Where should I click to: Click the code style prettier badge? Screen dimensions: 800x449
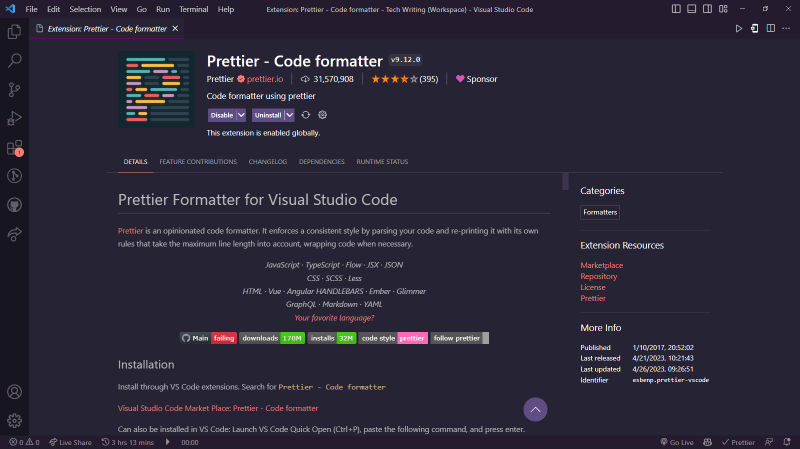point(393,338)
